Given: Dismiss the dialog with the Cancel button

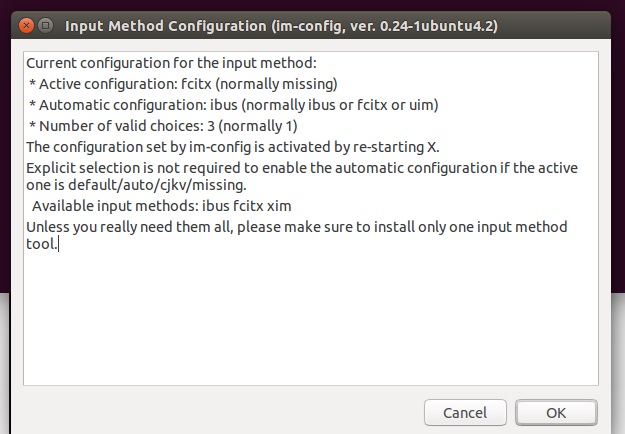Looking at the screenshot, I should pos(465,413).
